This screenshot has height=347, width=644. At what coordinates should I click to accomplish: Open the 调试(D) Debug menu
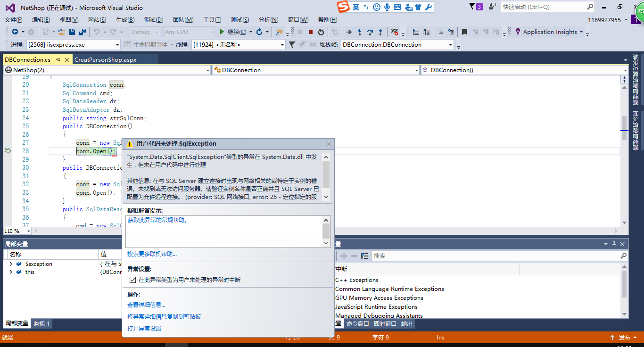(154, 19)
